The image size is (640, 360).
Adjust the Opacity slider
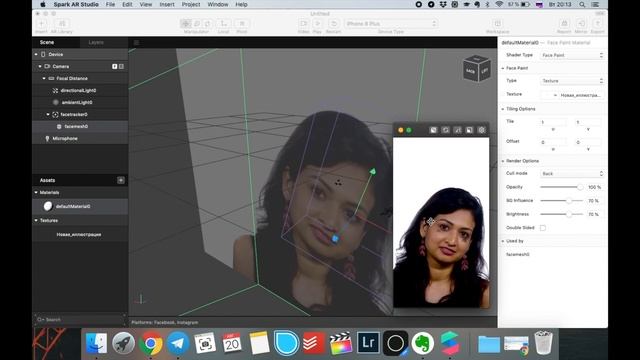[x=562, y=187]
